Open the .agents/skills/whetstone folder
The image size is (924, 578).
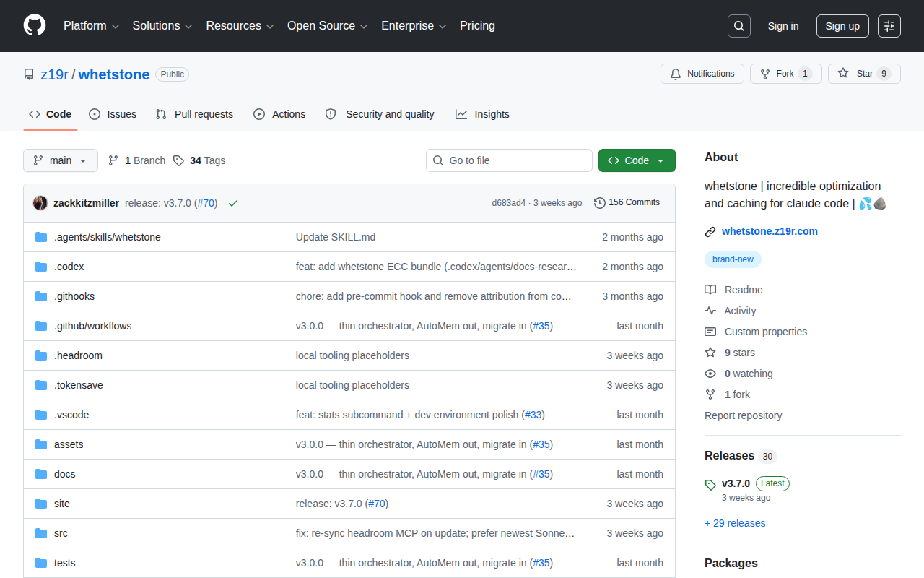pos(108,237)
